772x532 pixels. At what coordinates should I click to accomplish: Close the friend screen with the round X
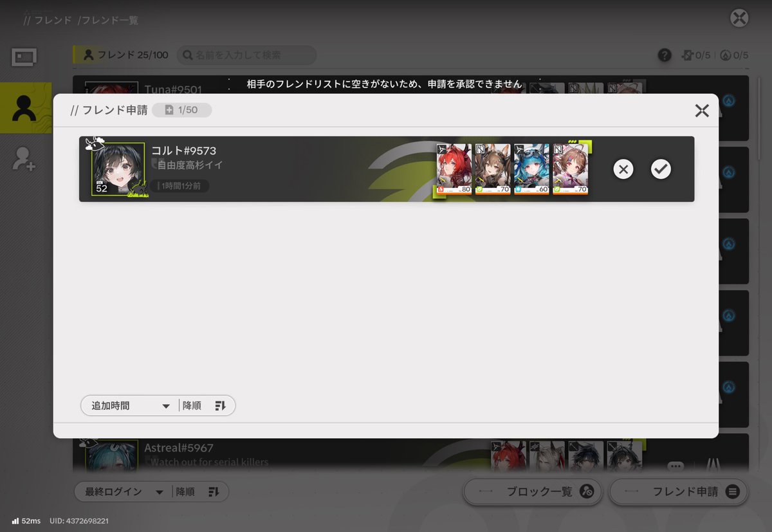click(x=739, y=18)
